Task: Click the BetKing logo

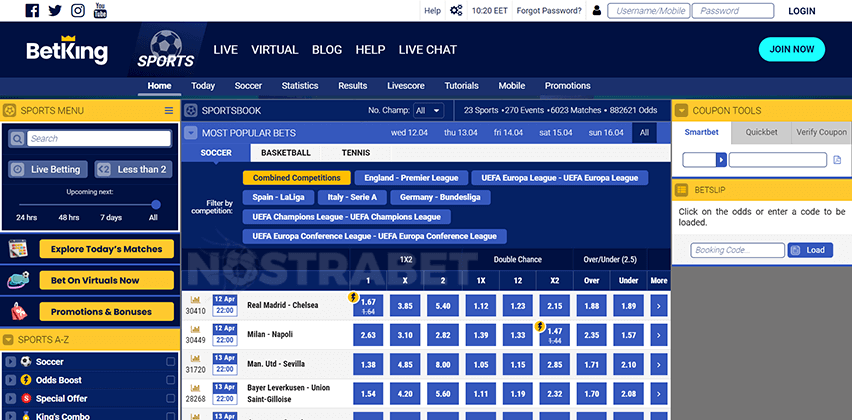Action: pyautogui.click(x=67, y=50)
